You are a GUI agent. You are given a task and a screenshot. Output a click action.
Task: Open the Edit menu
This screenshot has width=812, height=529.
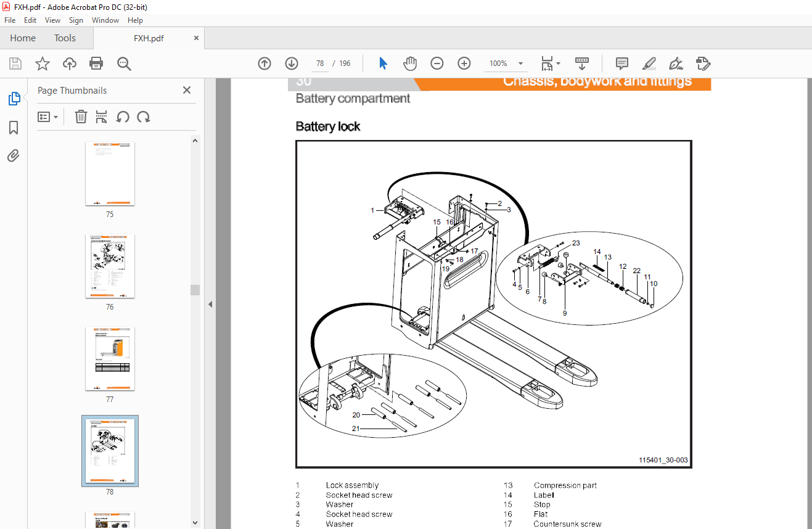tap(30, 20)
